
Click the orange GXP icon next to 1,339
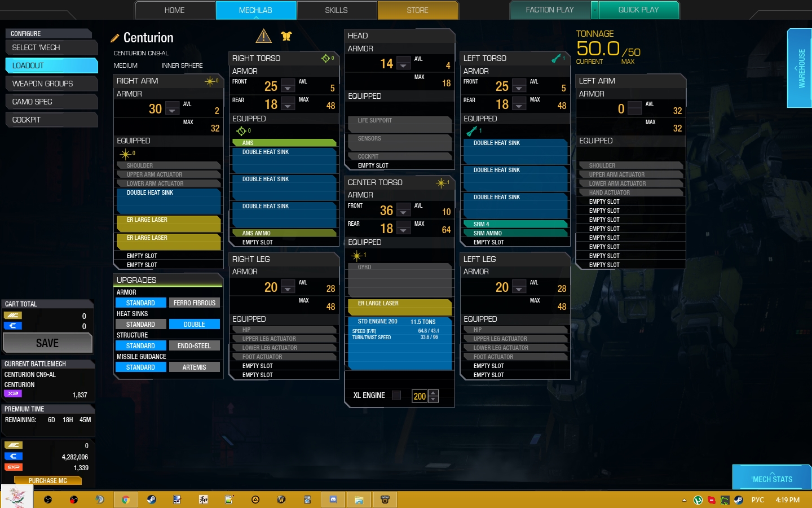coord(14,467)
